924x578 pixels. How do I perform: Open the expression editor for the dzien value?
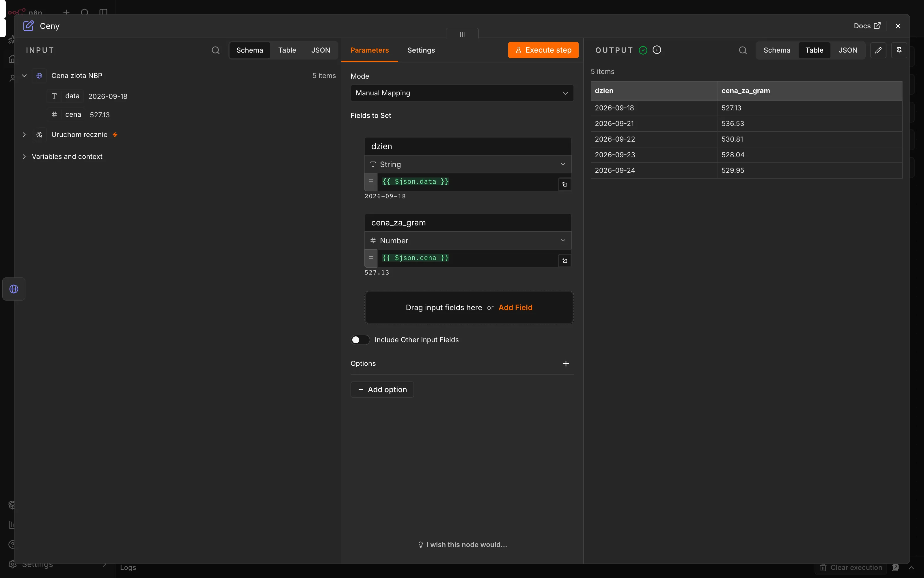point(565,185)
